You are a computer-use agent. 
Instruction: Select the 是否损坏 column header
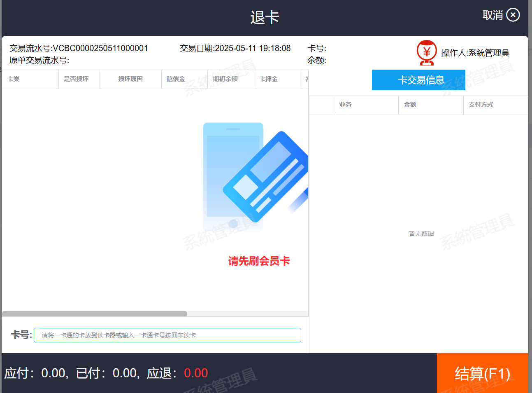(76, 79)
